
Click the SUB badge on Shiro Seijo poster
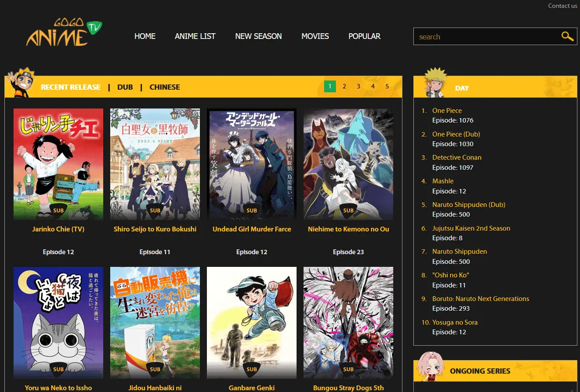tap(155, 210)
